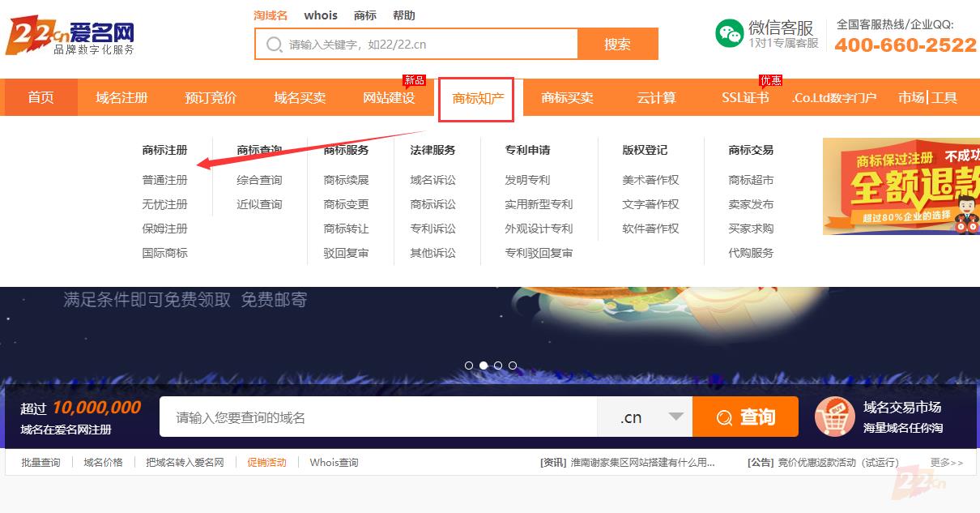Open 批量查询 link
Screen dimensions: 980x513
[x=40, y=463]
